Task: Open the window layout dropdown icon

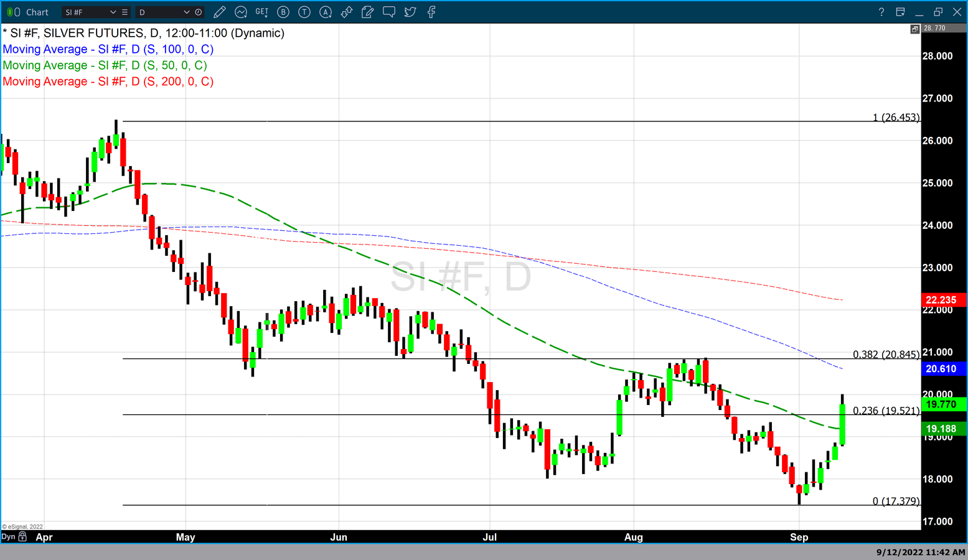Action: [900, 12]
